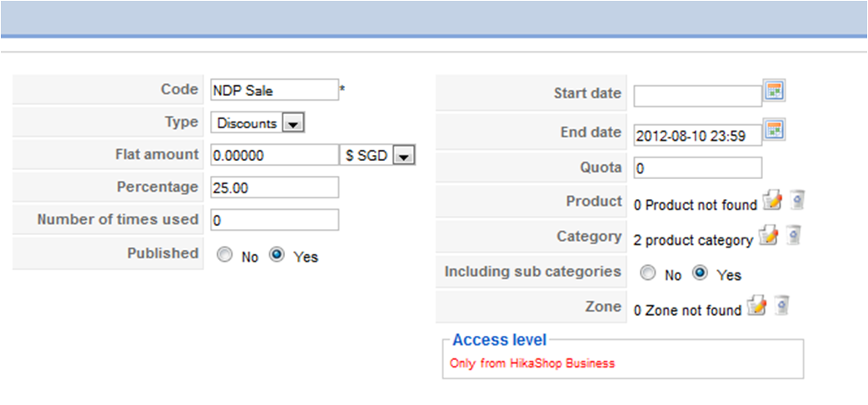Viewport: 868px width, 405px height.
Task: Select No for Including sub categories
Action: [x=647, y=274]
